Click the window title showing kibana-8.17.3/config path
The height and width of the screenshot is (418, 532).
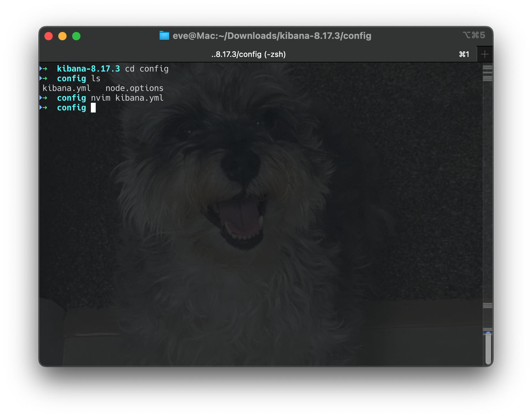pos(272,35)
